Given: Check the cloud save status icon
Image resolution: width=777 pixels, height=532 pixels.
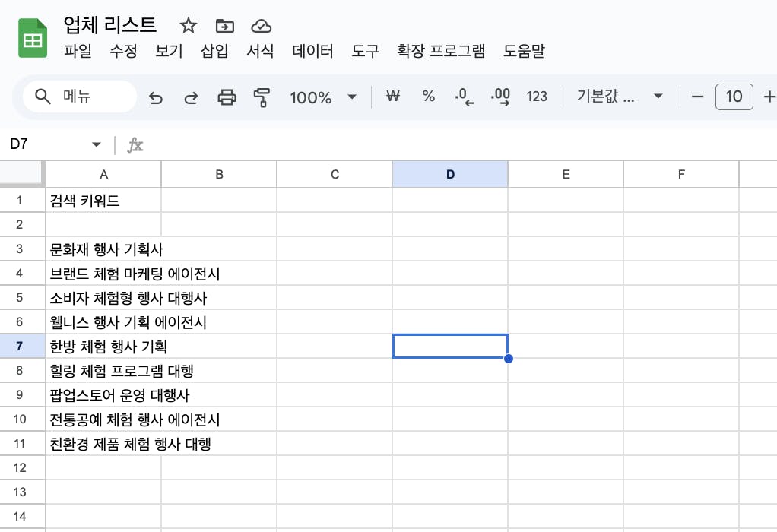Looking at the screenshot, I should (x=261, y=26).
